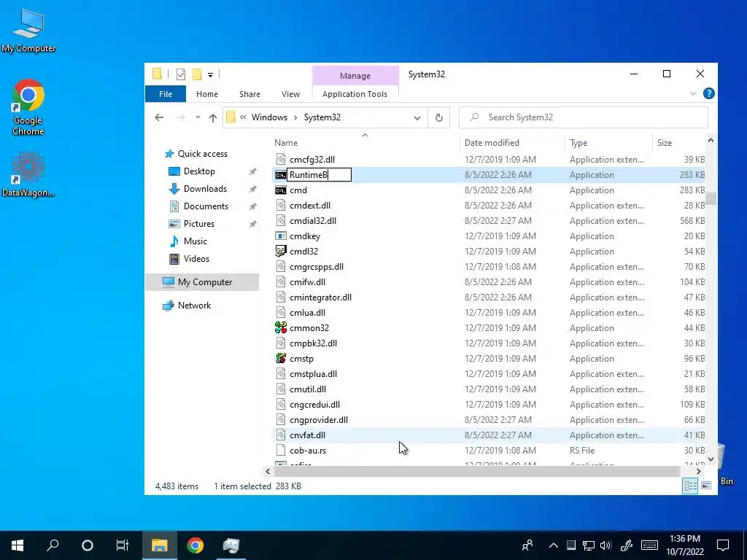Switch to the Home ribbon tab
This screenshot has width=747, height=560.
click(x=206, y=94)
